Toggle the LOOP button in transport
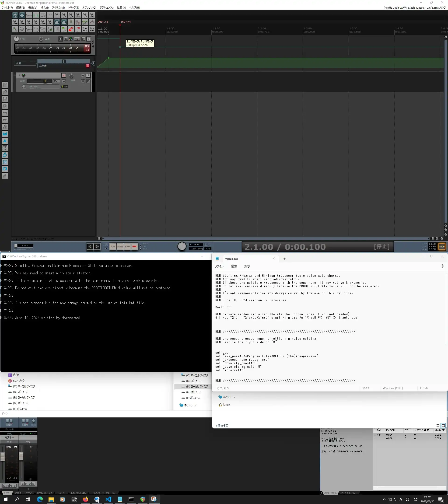Viewport: 448px width, 504px height. [x=442, y=246]
